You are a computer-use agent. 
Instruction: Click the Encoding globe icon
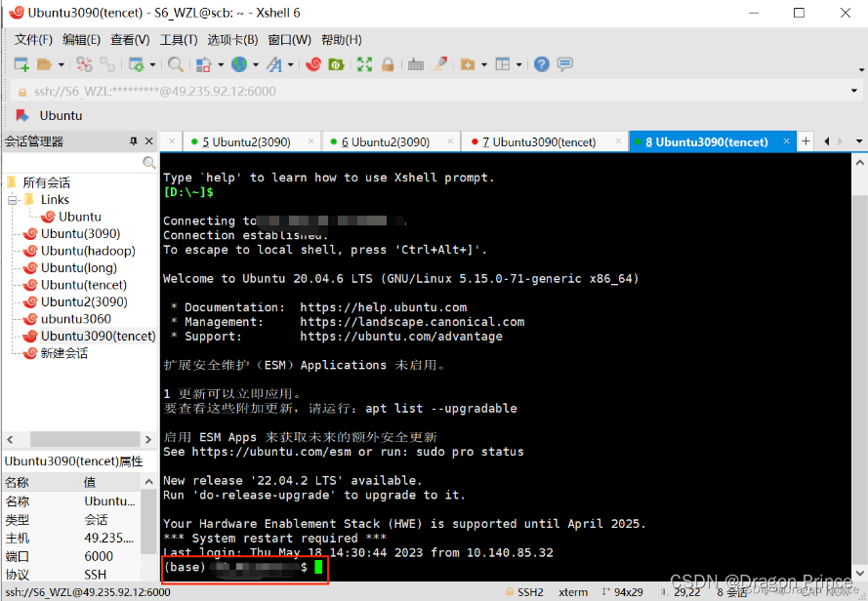(239, 64)
